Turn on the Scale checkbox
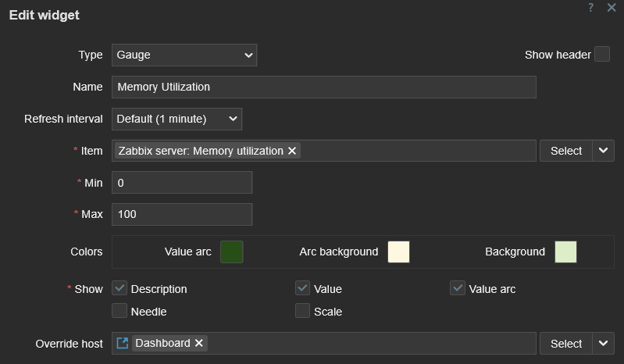The image size is (624, 364). click(x=303, y=311)
